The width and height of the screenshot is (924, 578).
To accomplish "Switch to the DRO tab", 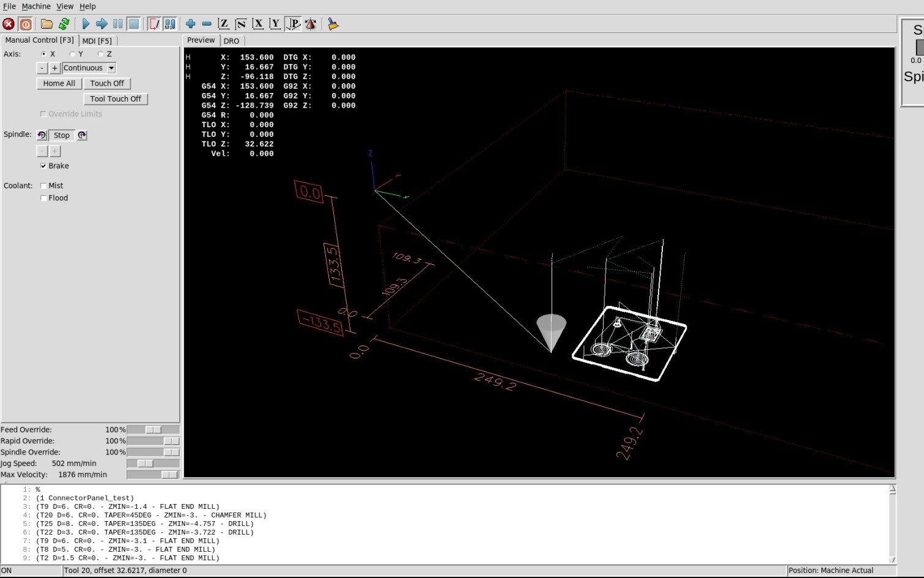I will [231, 41].
